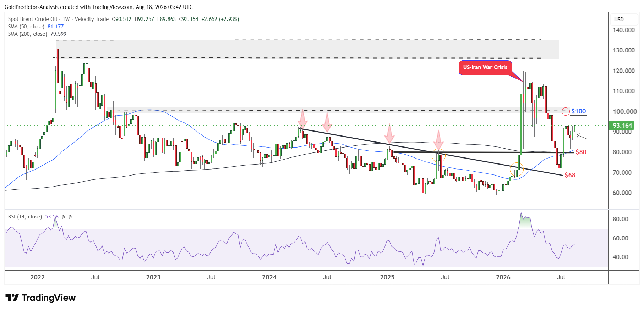Click the 110.000 price axis label
The image size is (644, 311).
624,91
